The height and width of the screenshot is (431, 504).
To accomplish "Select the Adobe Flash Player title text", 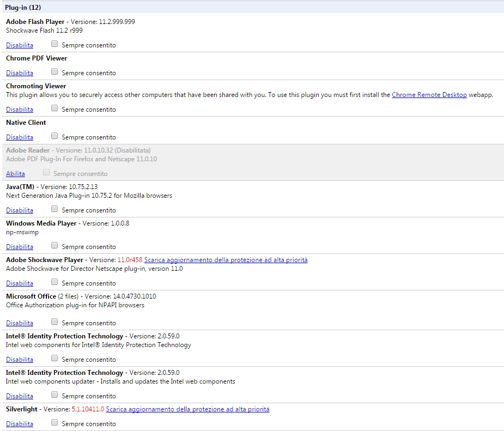I will 35,22.
